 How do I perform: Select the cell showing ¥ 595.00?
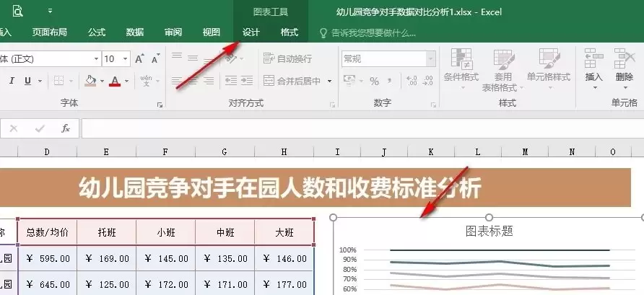tap(47, 258)
